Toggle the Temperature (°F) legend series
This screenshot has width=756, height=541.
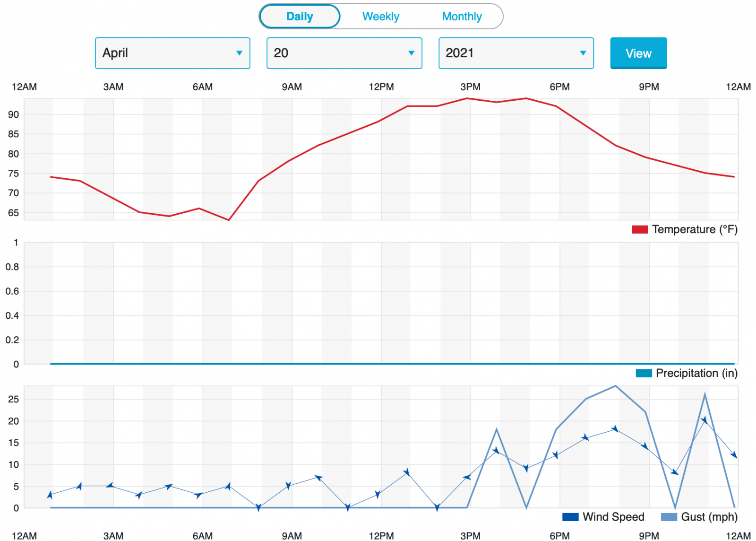coord(684,229)
